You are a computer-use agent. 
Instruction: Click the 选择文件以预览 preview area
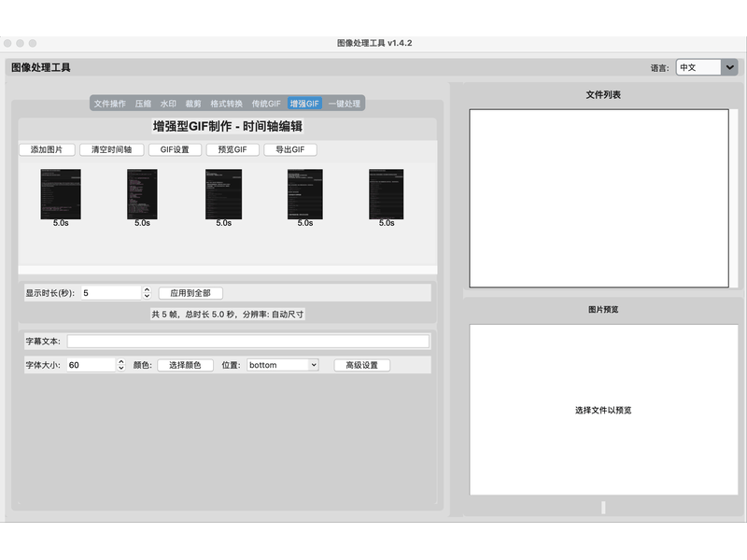point(603,410)
